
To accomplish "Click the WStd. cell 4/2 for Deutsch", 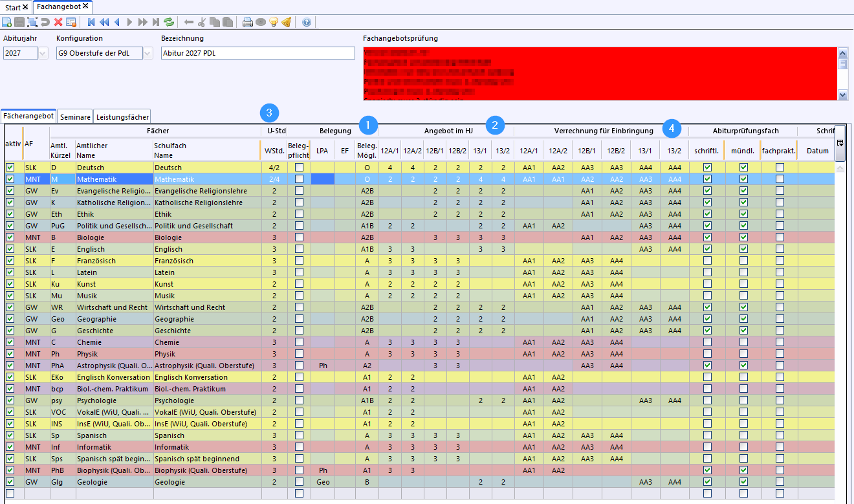I will click(275, 168).
